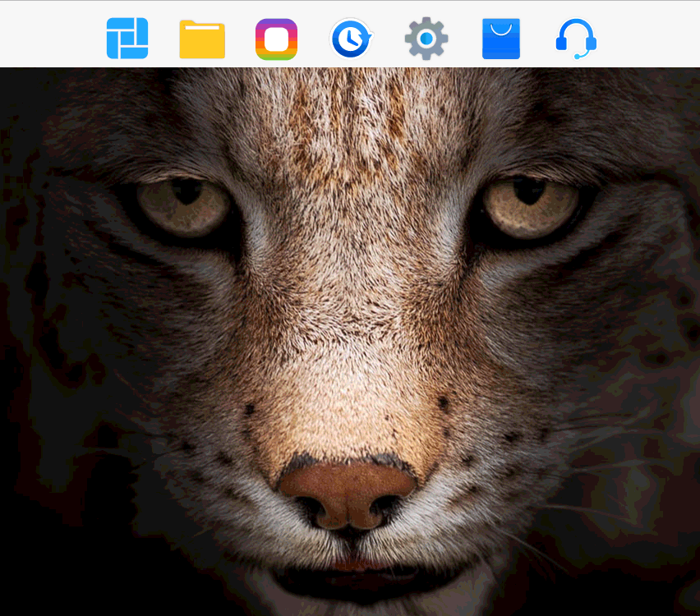
Task: Open the blue clock backup app
Action: click(x=351, y=39)
